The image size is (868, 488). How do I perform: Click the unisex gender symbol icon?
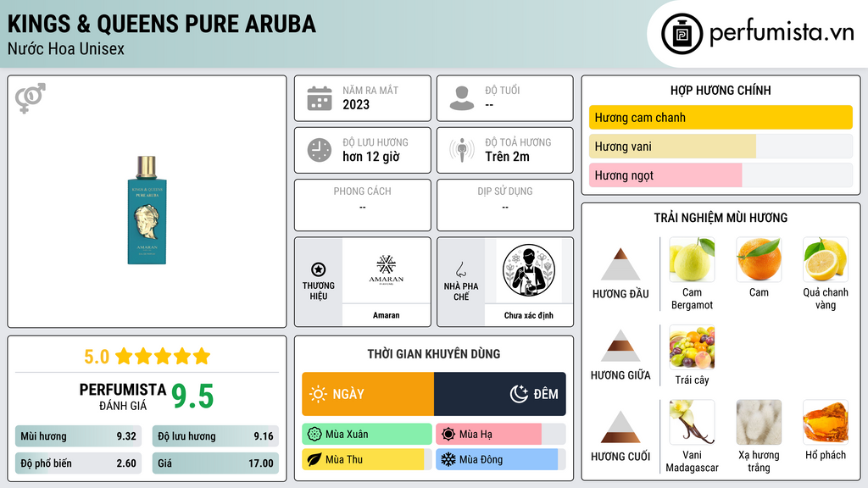pos(31,98)
